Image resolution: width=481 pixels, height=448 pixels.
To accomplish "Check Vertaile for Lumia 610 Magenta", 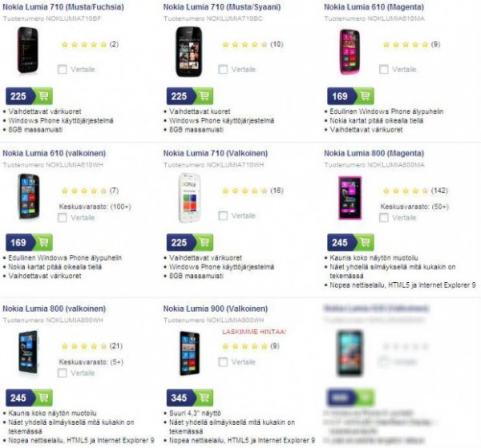I will (384, 69).
